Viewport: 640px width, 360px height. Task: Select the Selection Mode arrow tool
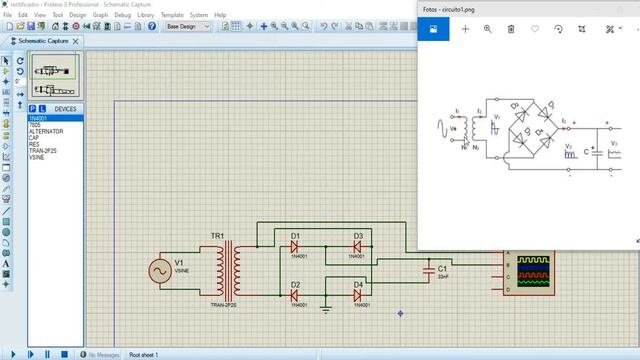(x=6, y=61)
